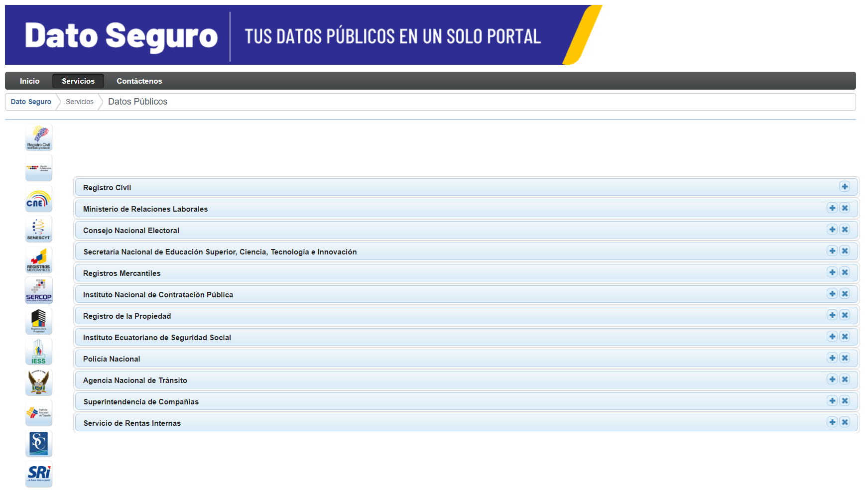The height and width of the screenshot is (495, 868).
Task: Expand Registros Mercantiles panel plus icon
Action: [x=832, y=272]
